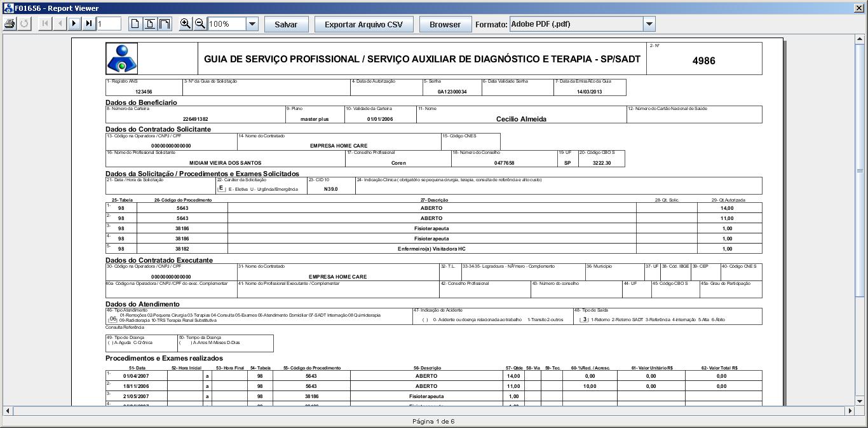Click the guide number 4986
This screenshot has width=868, height=428.
pos(703,61)
